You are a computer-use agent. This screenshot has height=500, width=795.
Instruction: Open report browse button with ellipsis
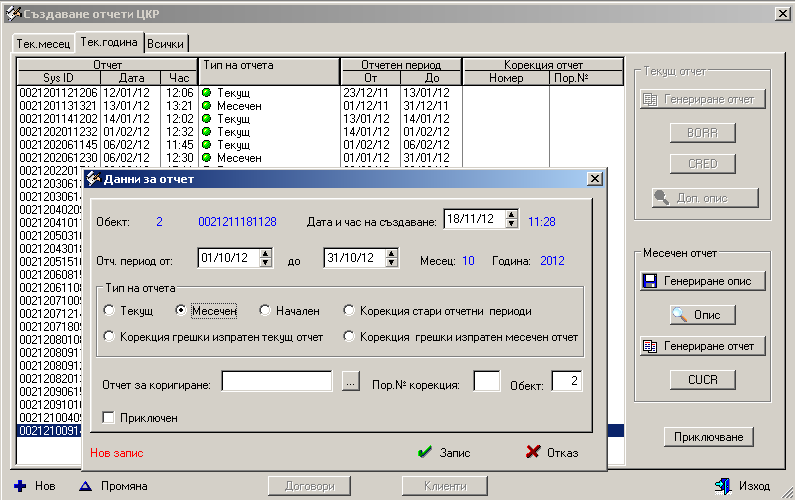click(x=350, y=381)
